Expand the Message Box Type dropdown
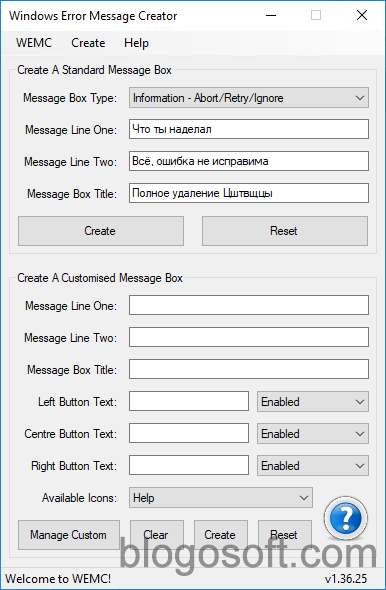This screenshot has height=590, width=386. tap(249, 98)
